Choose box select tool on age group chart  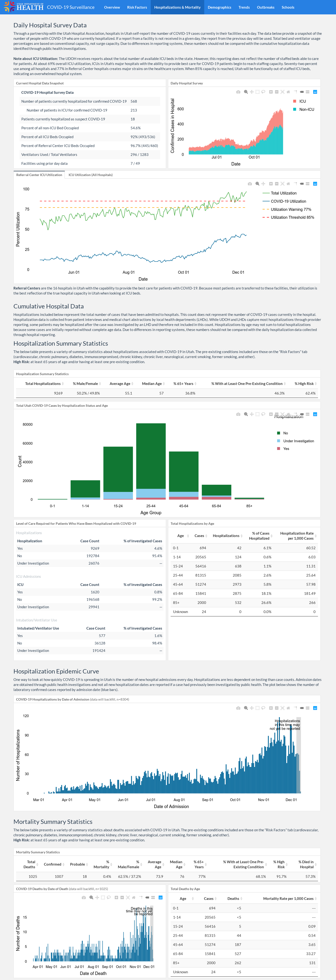[x=257, y=414]
